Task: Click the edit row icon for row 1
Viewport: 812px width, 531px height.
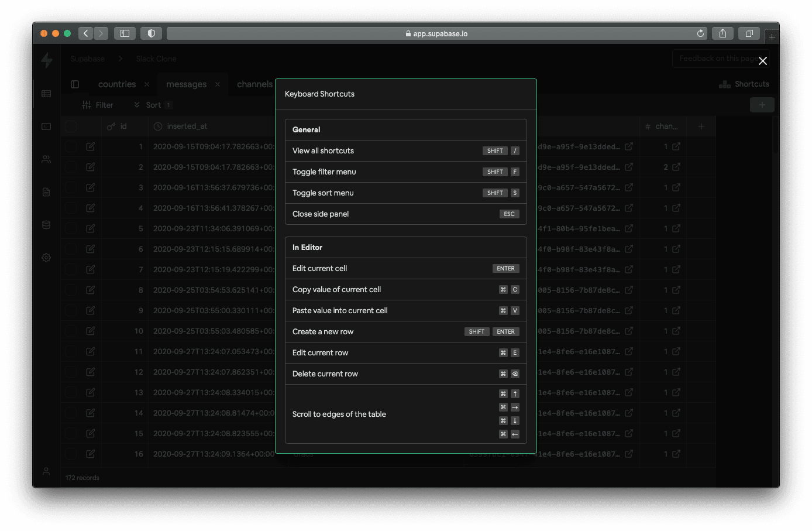Action: [91, 146]
